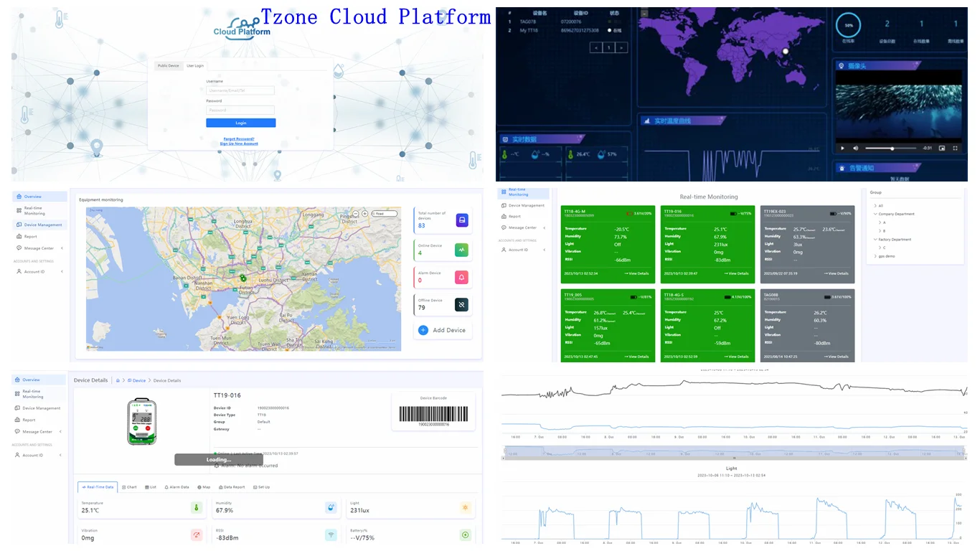Switch to the User Login tab
The image size is (980, 551).
pos(195,66)
